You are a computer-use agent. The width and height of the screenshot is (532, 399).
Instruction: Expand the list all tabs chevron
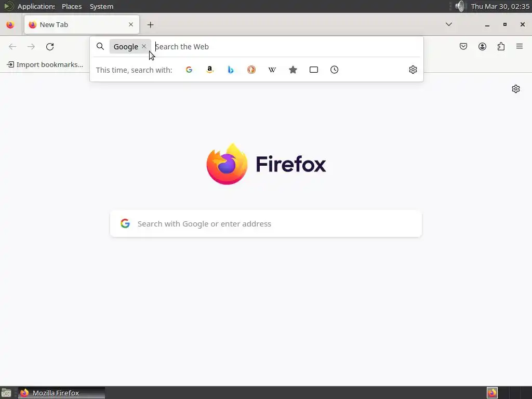(449, 24)
